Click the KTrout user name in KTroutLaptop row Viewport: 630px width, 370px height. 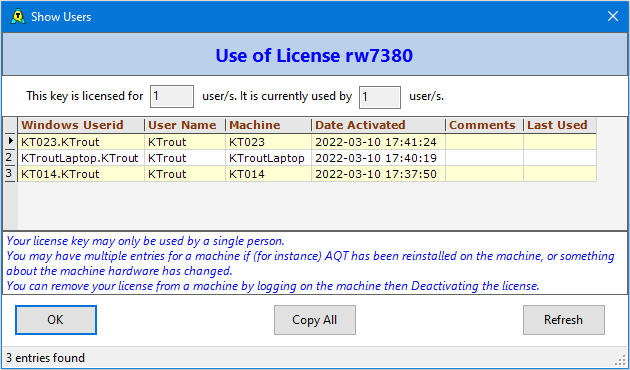(185, 158)
